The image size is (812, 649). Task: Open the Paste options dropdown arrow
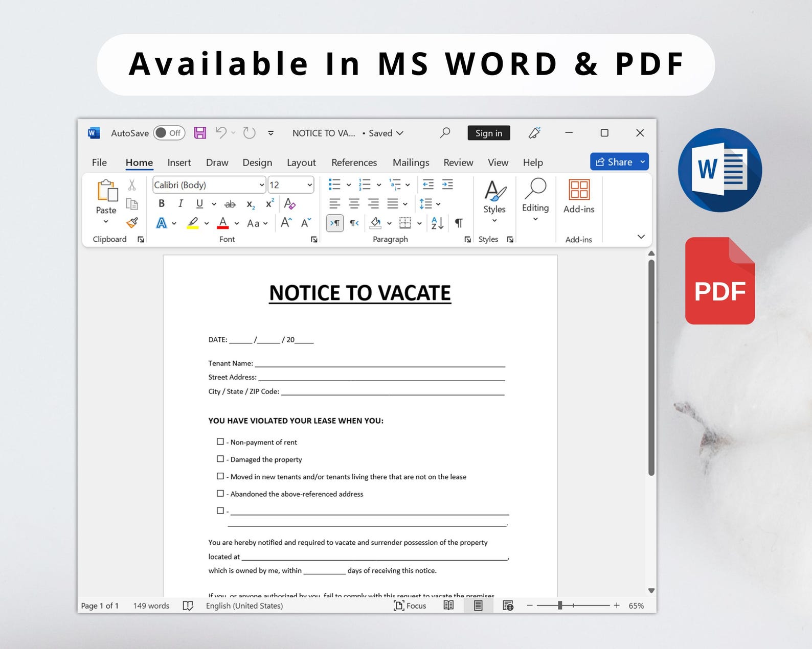tap(106, 222)
